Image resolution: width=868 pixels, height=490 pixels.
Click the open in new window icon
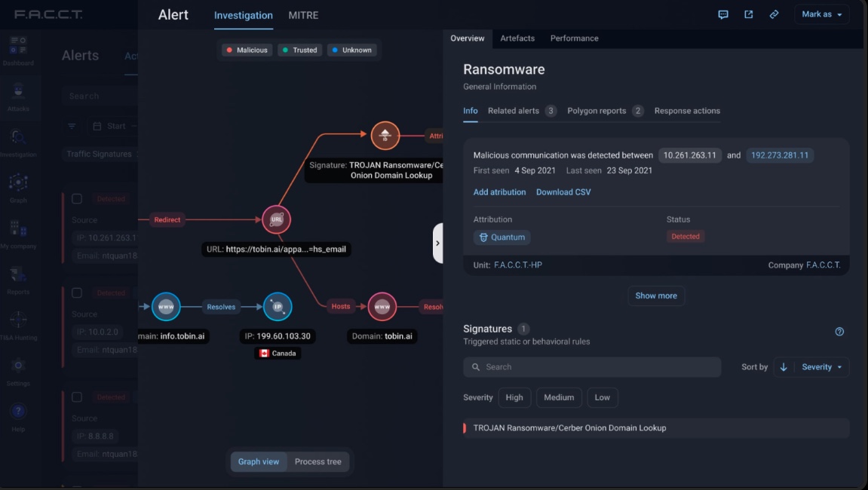748,14
